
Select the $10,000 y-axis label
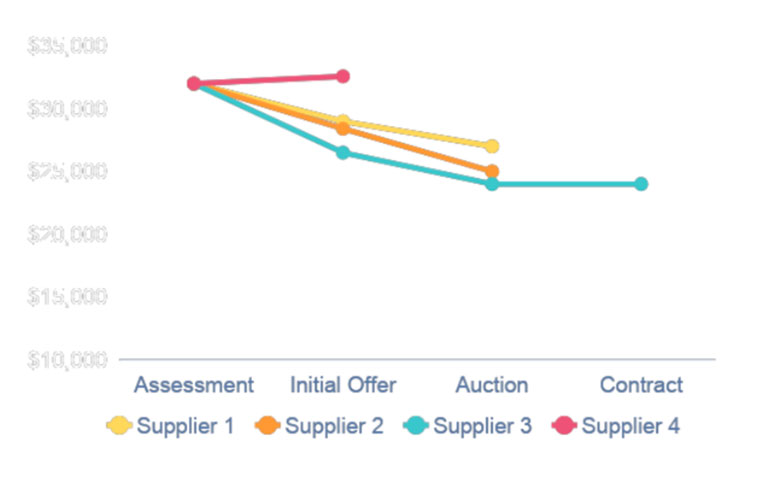click(67, 359)
